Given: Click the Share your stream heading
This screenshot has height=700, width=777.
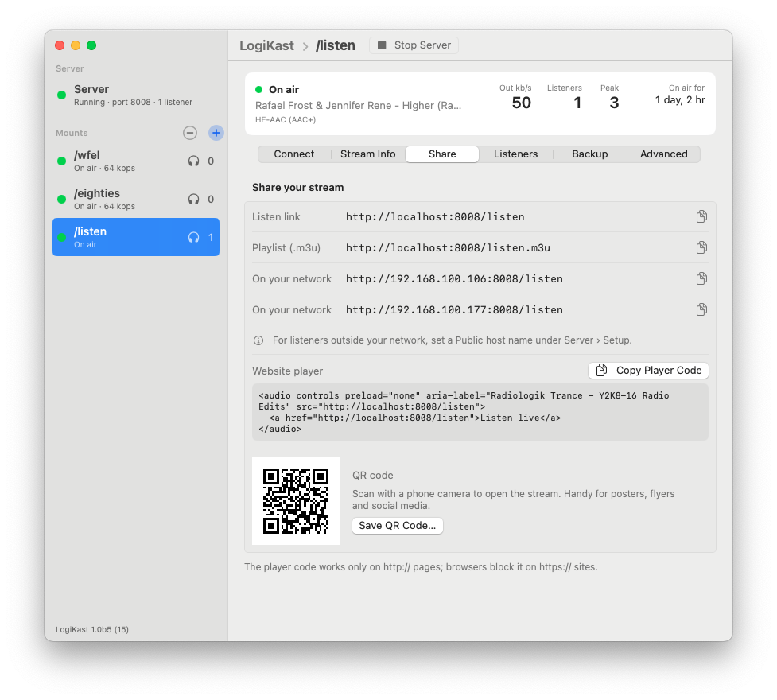Looking at the screenshot, I should [297, 188].
